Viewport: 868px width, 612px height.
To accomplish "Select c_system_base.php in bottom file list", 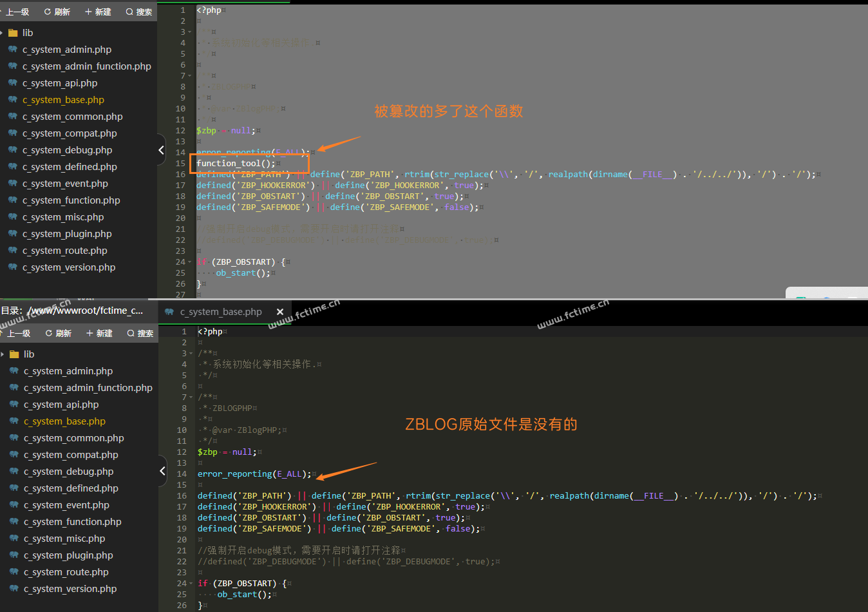I will [x=64, y=421].
